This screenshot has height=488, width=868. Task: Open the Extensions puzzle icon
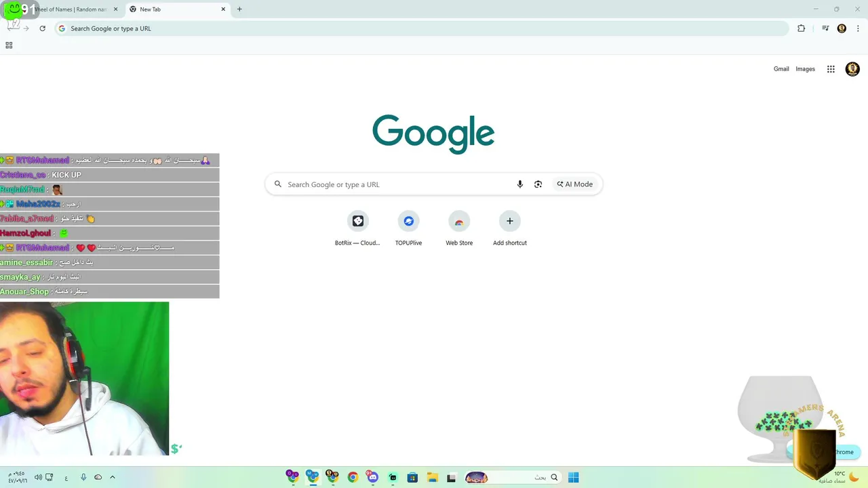pos(801,28)
